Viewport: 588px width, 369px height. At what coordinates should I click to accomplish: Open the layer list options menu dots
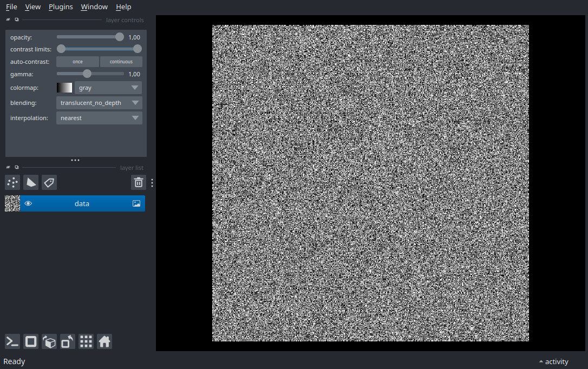152,182
